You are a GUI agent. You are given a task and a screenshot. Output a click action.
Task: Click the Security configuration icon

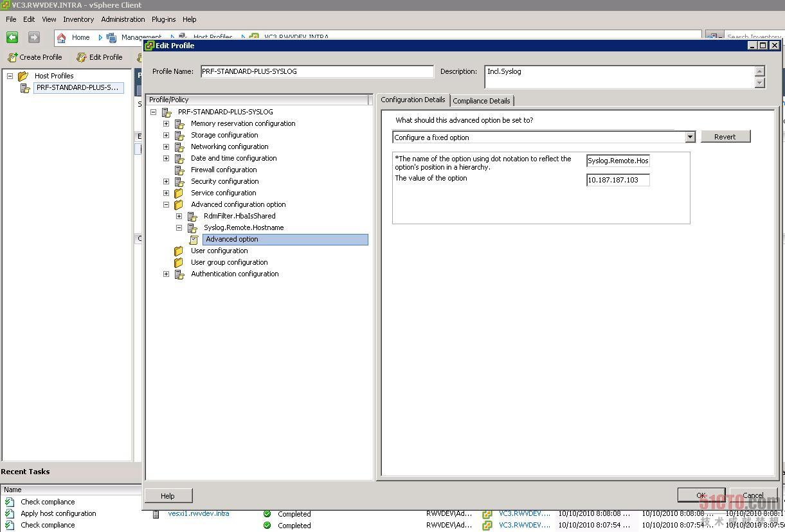coord(179,181)
